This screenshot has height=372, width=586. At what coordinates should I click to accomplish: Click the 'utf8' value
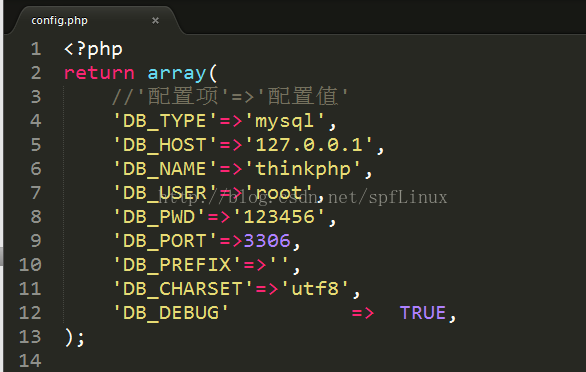315,289
